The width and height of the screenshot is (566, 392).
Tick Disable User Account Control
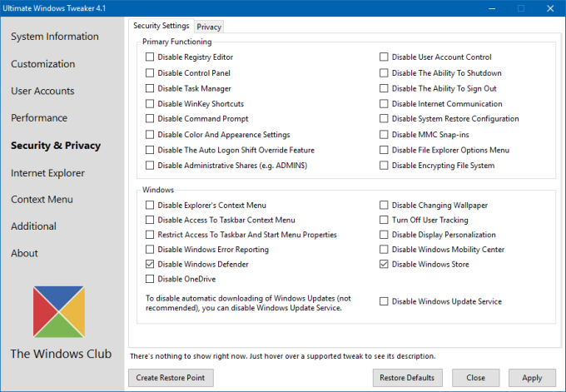click(385, 57)
